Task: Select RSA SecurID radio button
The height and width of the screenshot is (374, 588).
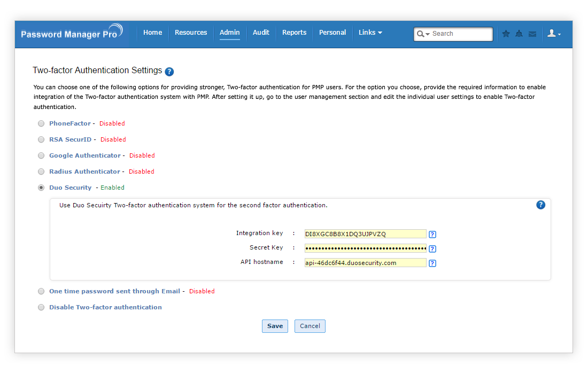Action: click(41, 139)
